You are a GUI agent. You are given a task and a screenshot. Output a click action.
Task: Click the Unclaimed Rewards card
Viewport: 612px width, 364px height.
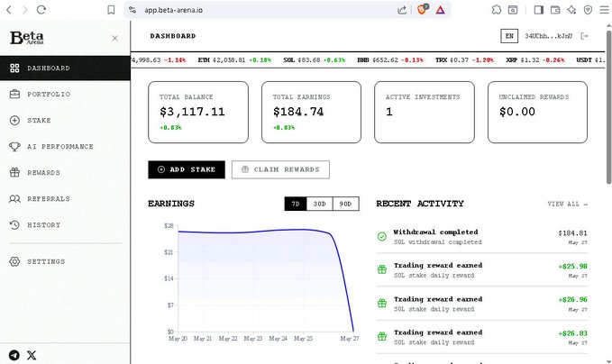tap(537, 112)
